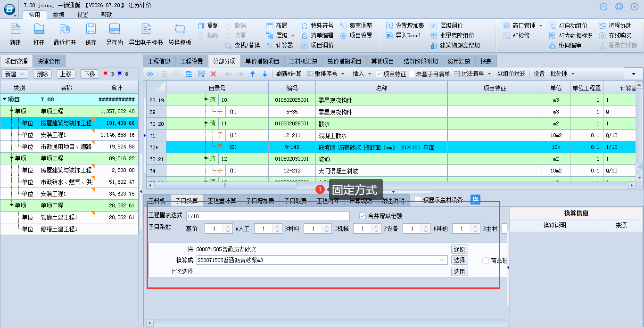Open the 快速套用 panel tab
Screen dimensions: 644x327
point(49,61)
